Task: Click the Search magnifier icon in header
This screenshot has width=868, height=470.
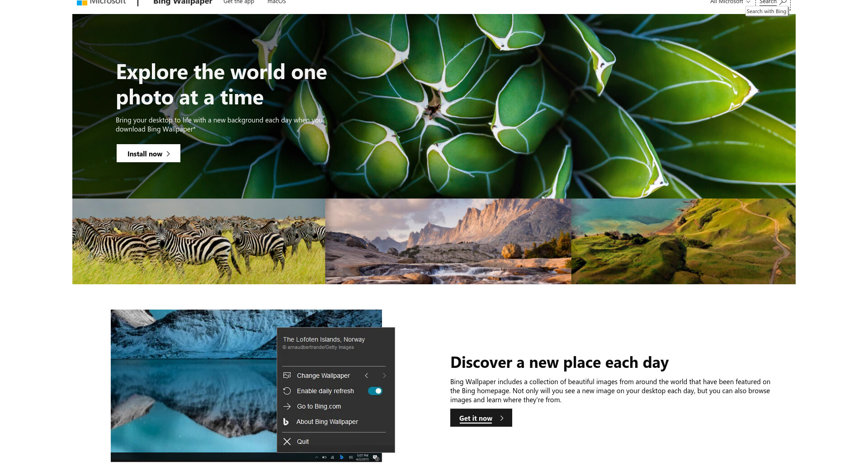Action: (783, 2)
